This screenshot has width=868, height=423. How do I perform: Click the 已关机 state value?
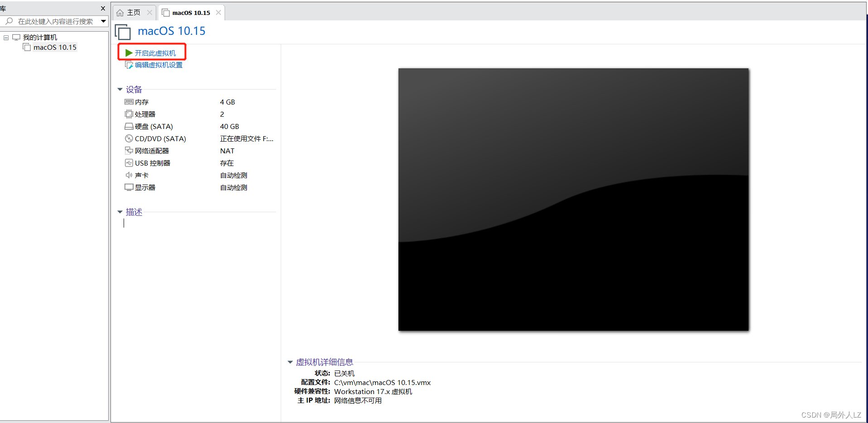click(x=344, y=373)
